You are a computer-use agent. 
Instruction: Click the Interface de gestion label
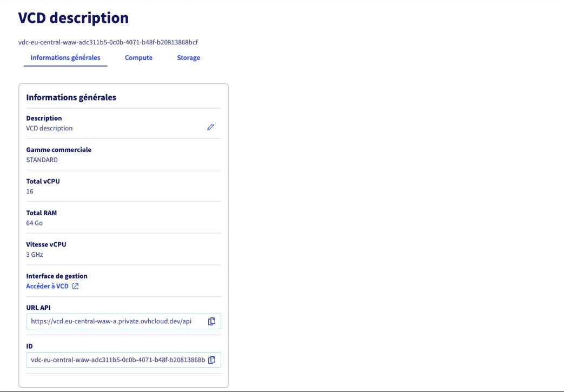pyautogui.click(x=57, y=276)
